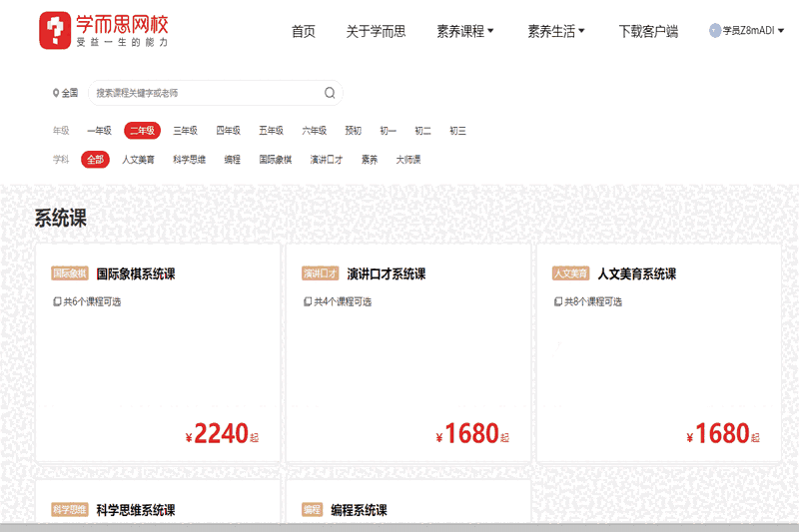Select 三年级 grade filter

[x=186, y=131]
